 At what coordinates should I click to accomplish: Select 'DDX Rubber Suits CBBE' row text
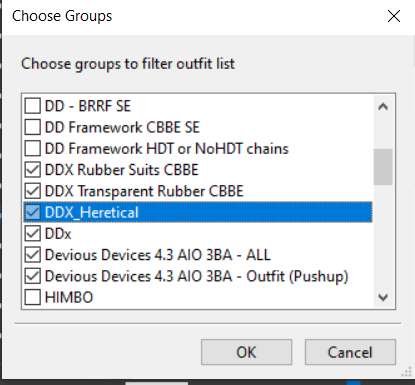click(122, 170)
